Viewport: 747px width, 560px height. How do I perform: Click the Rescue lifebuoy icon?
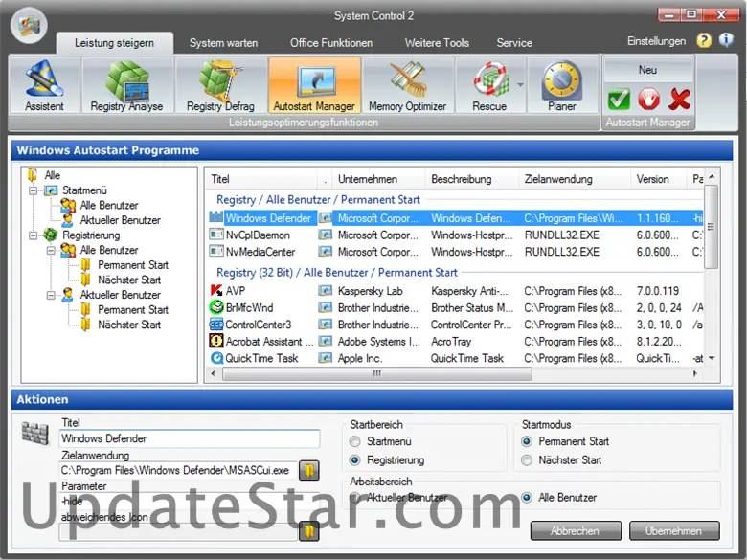click(489, 80)
